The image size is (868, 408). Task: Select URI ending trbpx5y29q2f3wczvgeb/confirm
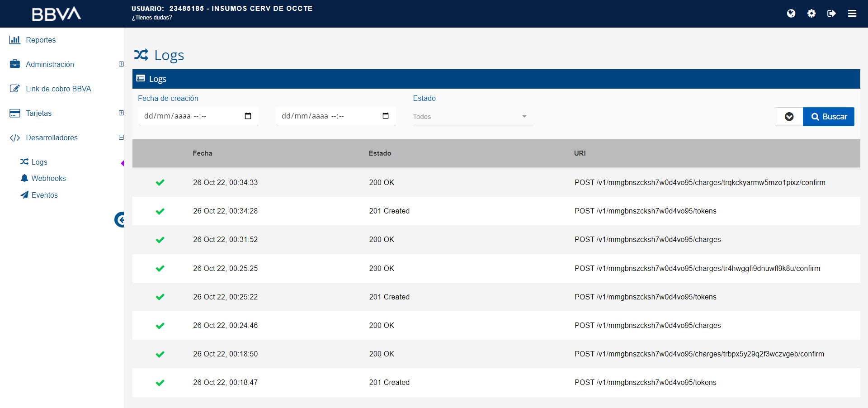699,354
